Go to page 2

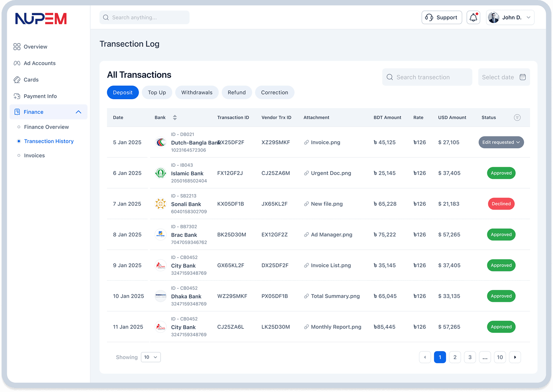(x=455, y=357)
